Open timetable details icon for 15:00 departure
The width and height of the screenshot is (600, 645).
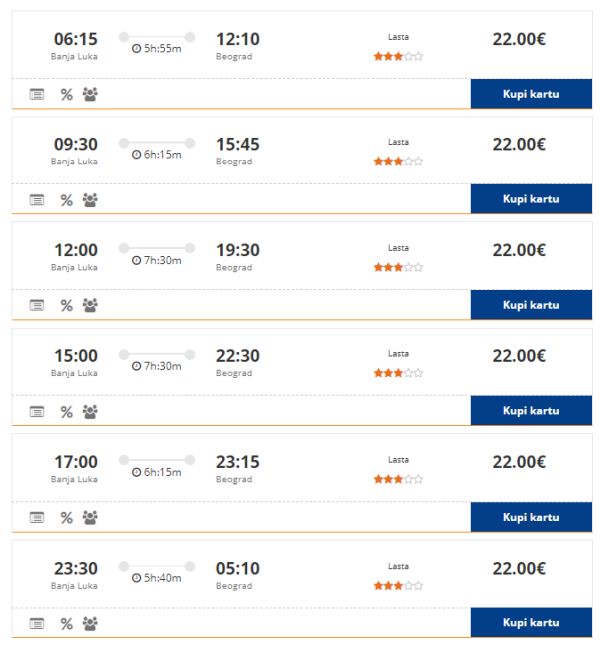(x=37, y=411)
